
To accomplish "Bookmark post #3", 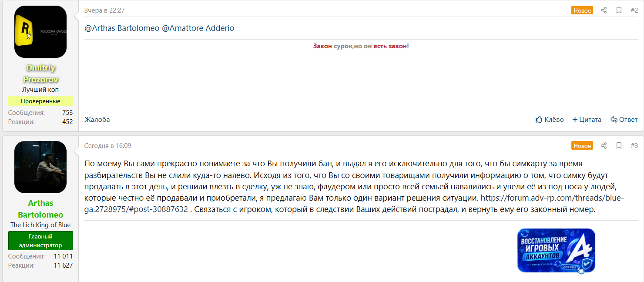I will (x=619, y=146).
